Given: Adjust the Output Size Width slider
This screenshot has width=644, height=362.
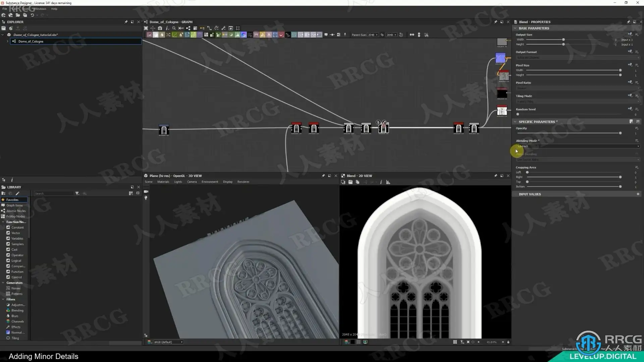Looking at the screenshot, I should click(x=563, y=40).
